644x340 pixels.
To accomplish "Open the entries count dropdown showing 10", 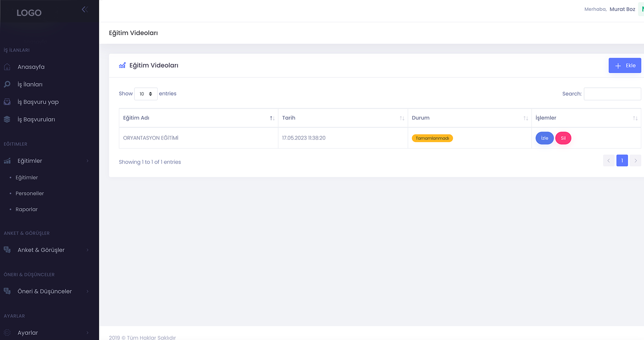I will [146, 94].
